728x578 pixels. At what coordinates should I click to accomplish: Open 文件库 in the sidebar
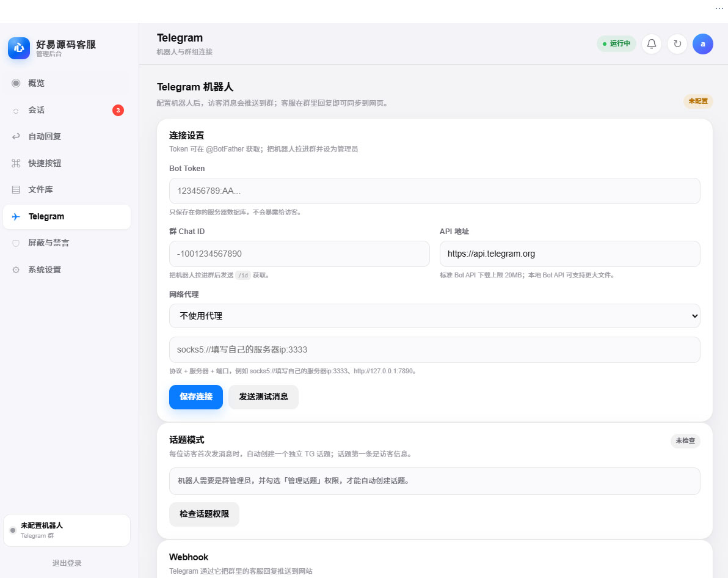[x=67, y=189]
